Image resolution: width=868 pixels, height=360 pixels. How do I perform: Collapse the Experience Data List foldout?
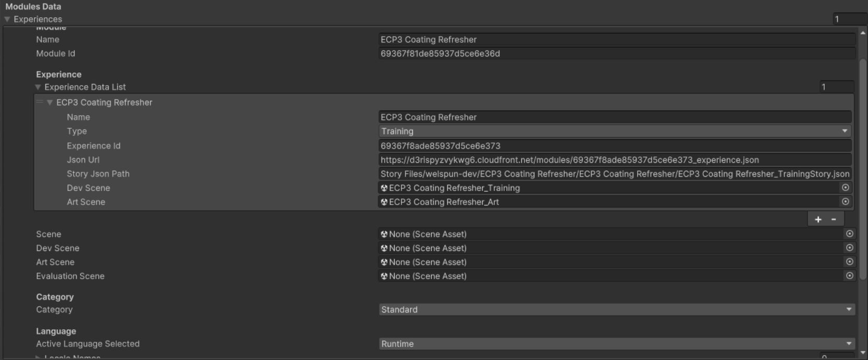[38, 87]
